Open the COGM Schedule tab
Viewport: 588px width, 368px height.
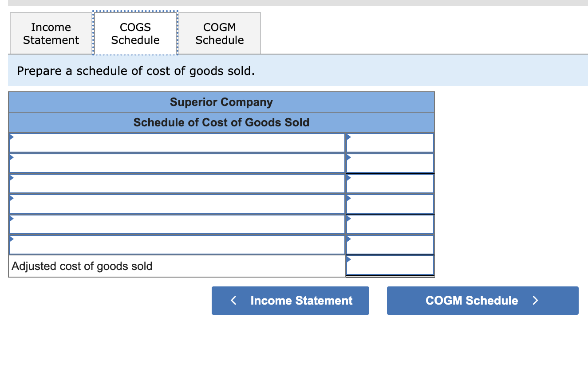220,34
